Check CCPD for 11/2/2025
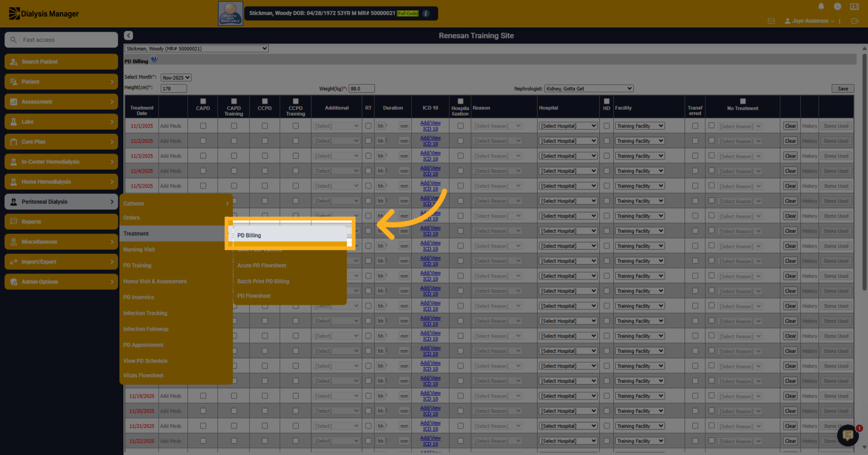 [x=265, y=141]
